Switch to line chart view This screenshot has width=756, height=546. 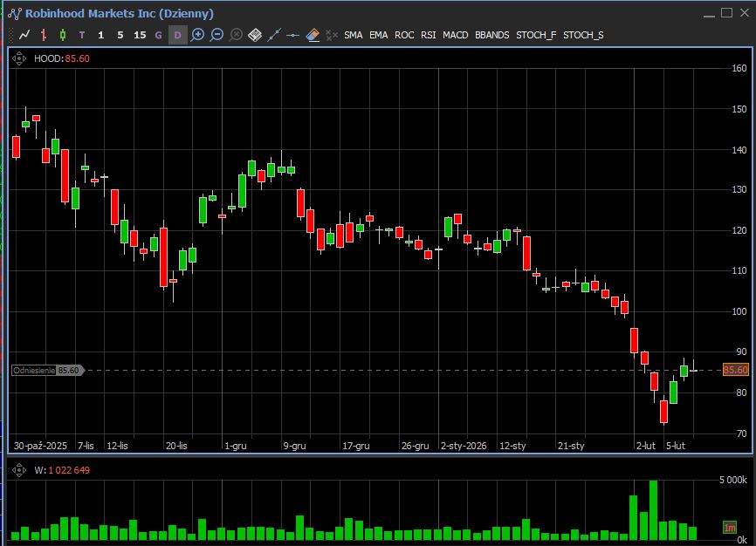(x=24, y=35)
